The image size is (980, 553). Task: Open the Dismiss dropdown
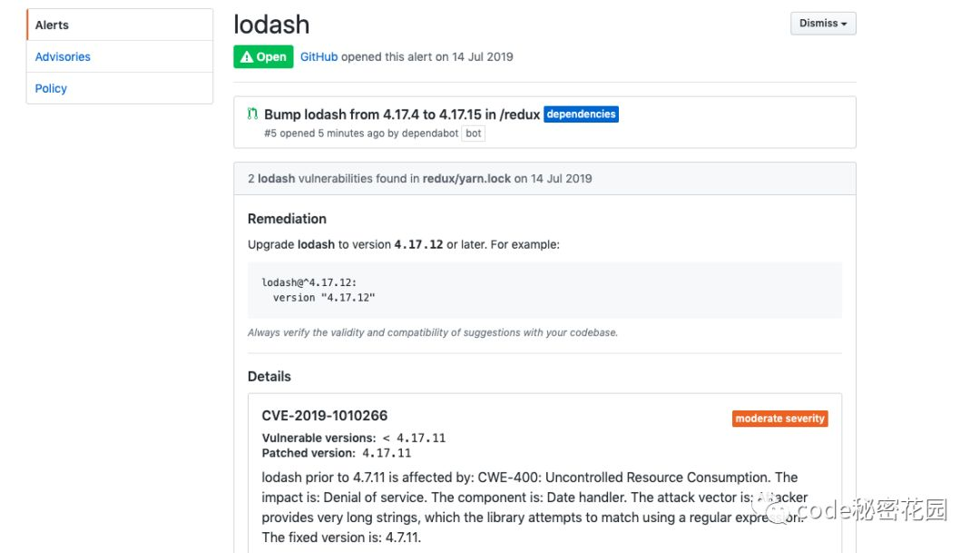click(822, 24)
